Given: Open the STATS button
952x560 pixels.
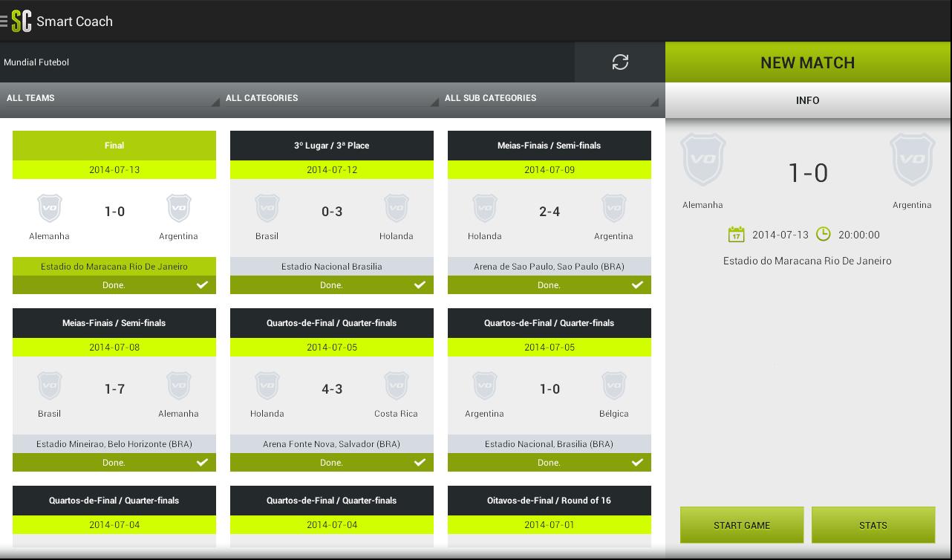Looking at the screenshot, I should (x=873, y=525).
